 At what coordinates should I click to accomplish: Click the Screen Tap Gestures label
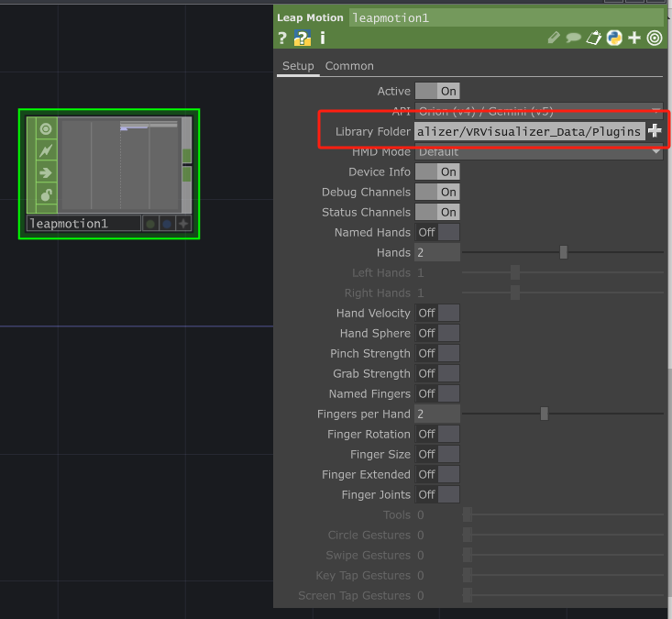354,595
